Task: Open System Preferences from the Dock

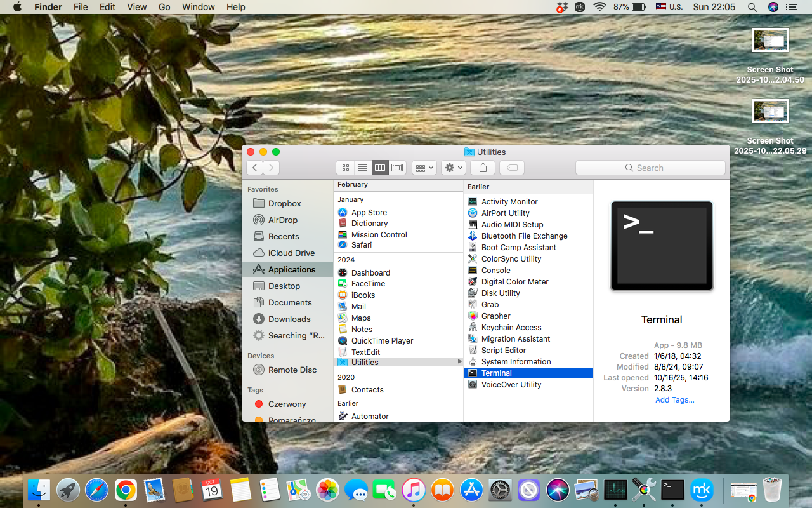Action: point(499,490)
